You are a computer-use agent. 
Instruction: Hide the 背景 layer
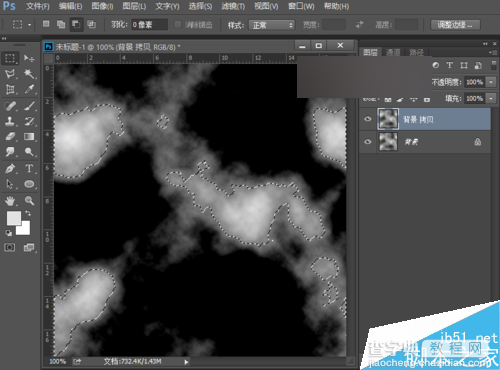(x=368, y=142)
